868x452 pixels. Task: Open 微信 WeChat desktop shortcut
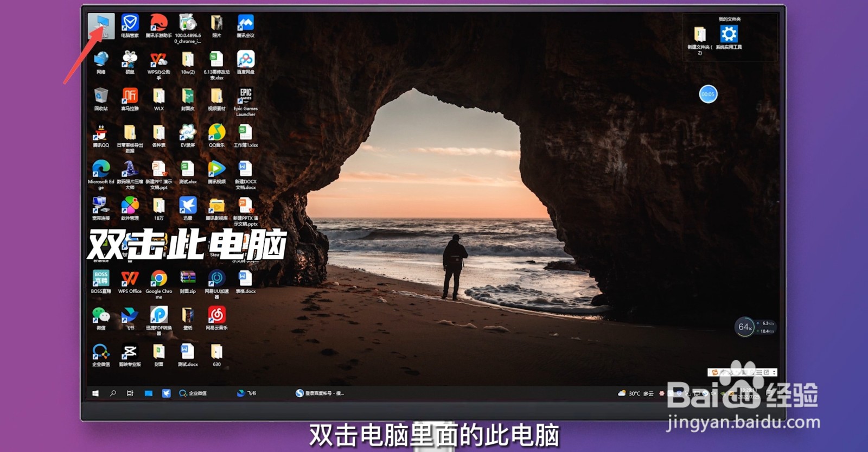coord(101,318)
